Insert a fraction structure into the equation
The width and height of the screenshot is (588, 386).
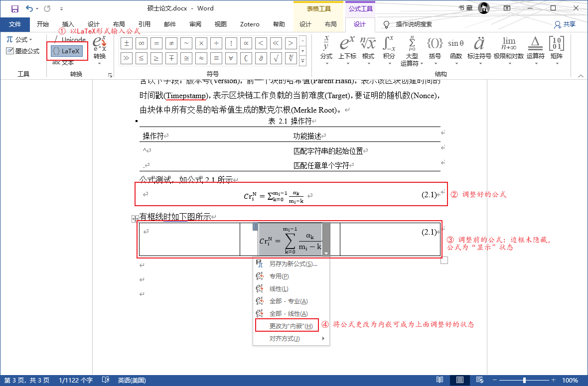click(x=326, y=48)
